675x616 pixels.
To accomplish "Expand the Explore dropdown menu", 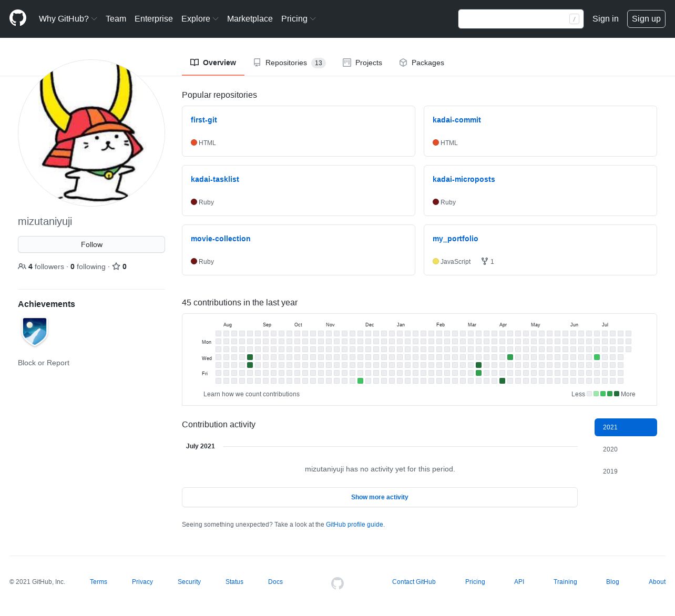I will pyautogui.click(x=200, y=18).
